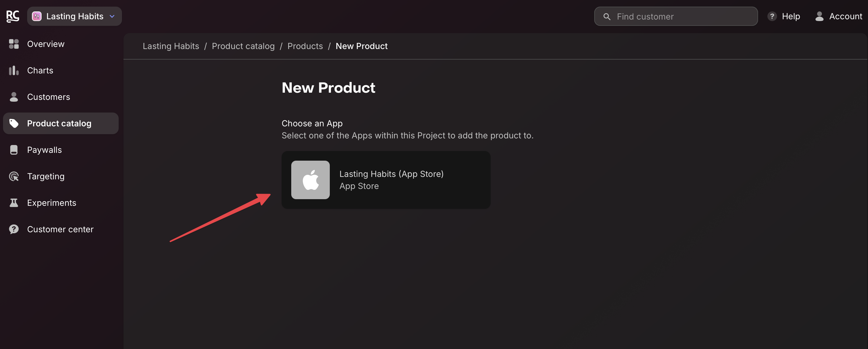Click the Customers person icon
Image resolution: width=868 pixels, height=349 pixels.
point(14,97)
